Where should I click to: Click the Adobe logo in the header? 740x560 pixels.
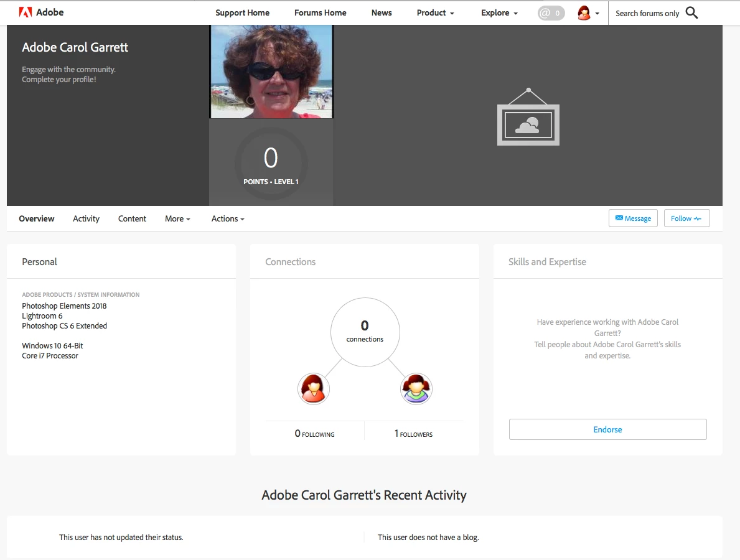tap(41, 12)
